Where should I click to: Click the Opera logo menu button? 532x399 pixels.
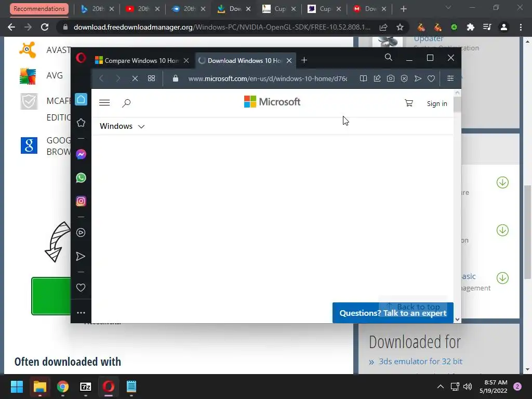coord(81,58)
